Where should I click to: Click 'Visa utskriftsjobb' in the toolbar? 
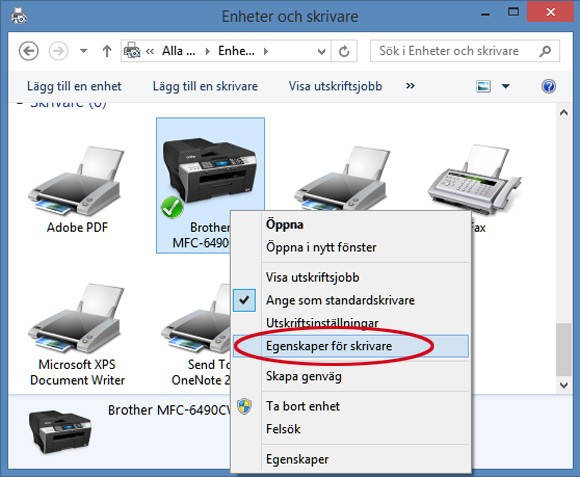click(x=335, y=86)
